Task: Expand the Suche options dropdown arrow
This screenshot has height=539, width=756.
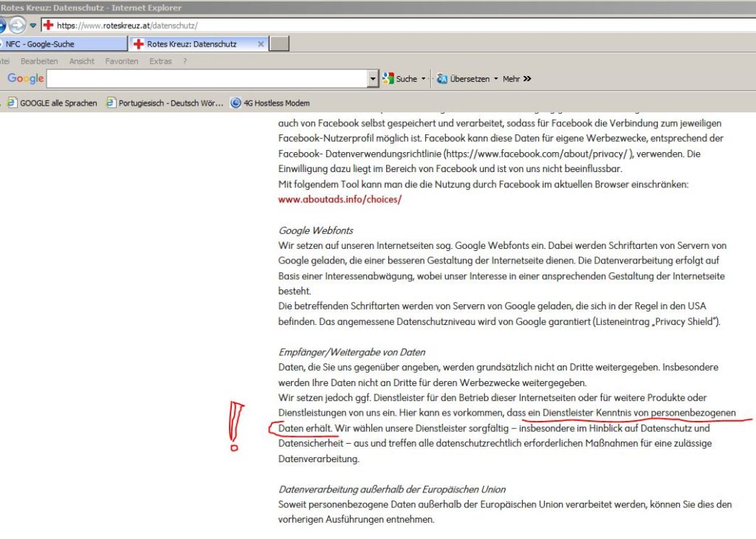Action: [423, 78]
